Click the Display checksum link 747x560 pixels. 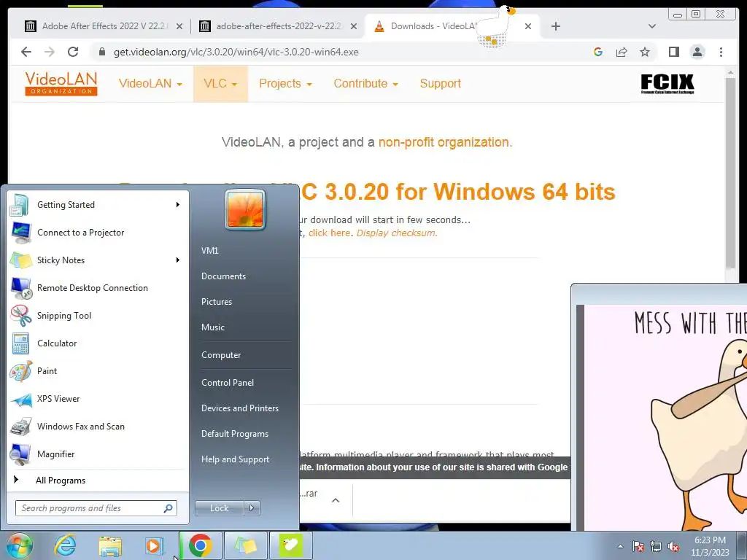396,233
